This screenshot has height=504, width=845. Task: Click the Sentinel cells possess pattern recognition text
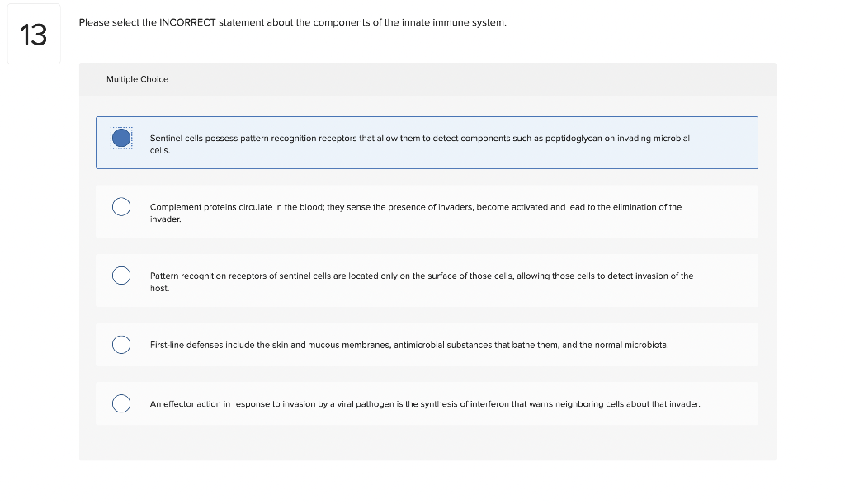[x=420, y=144]
